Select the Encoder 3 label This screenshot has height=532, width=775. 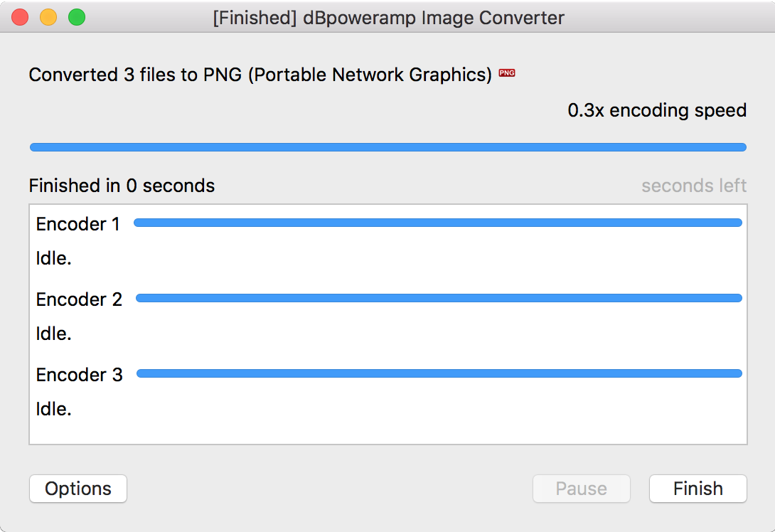79,375
